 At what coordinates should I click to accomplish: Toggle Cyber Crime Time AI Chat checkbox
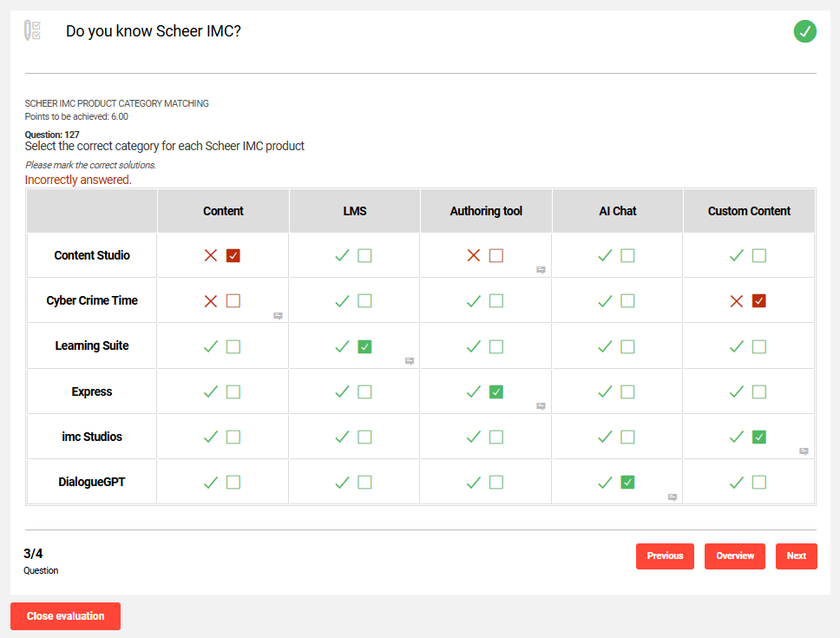(628, 301)
